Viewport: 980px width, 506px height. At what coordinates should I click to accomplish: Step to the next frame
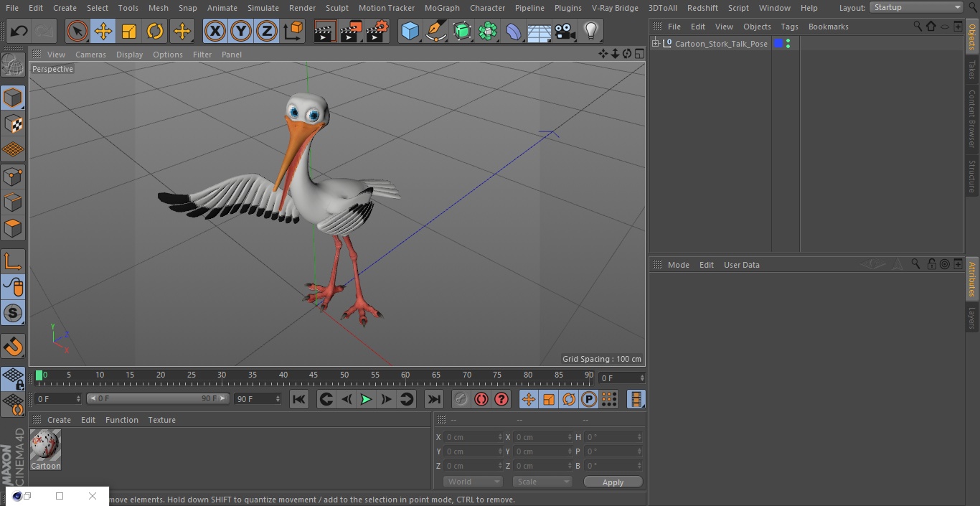(386, 399)
